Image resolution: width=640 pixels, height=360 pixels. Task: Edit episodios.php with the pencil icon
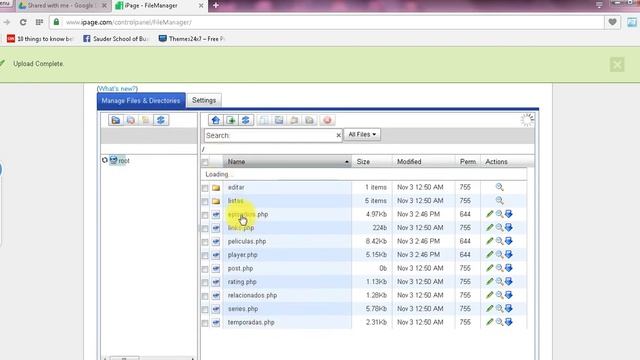click(490, 214)
